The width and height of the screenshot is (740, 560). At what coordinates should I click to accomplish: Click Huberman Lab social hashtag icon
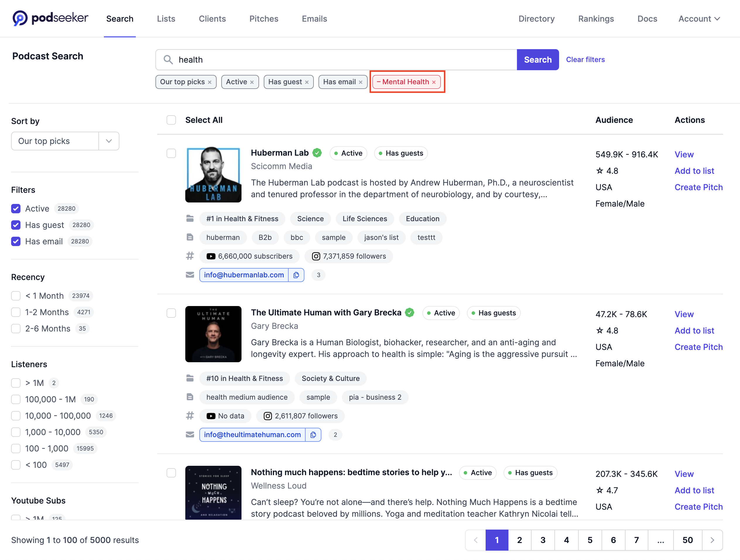[x=190, y=256]
